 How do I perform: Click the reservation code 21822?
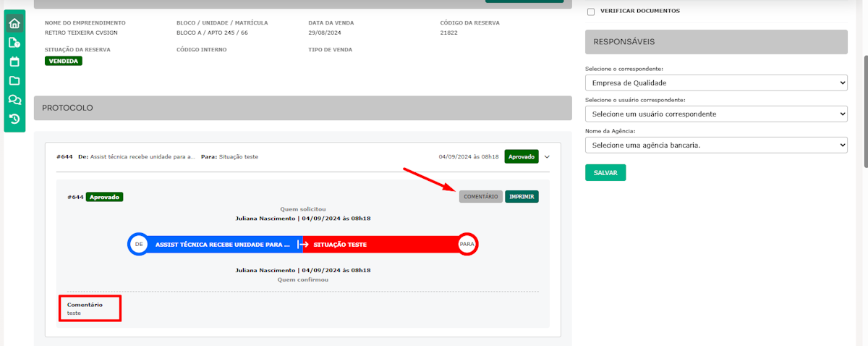point(448,33)
